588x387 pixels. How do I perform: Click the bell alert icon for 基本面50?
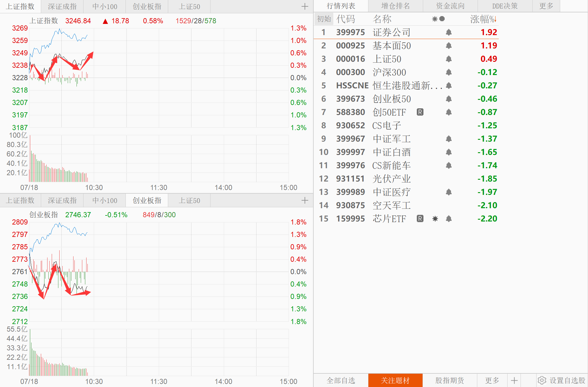(449, 45)
